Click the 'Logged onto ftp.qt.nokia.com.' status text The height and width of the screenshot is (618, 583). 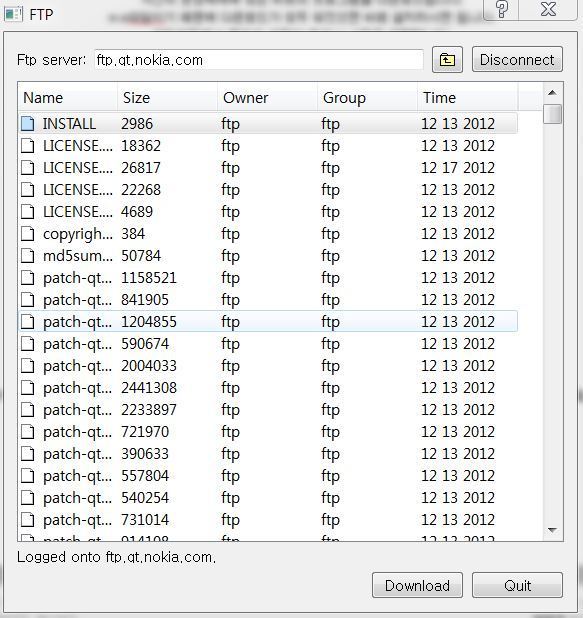click(x=116, y=557)
